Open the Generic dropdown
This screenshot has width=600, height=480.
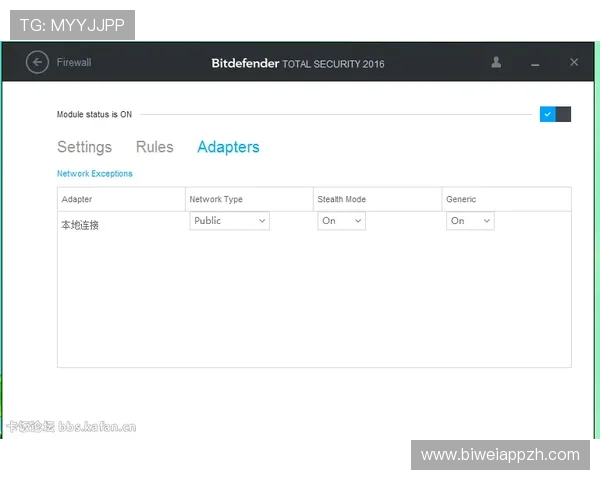(470, 221)
